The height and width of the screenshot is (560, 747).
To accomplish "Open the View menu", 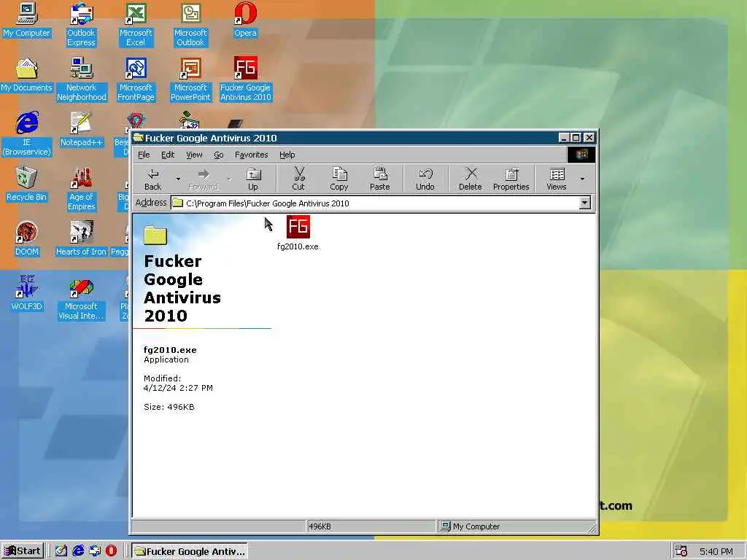I will click(x=194, y=155).
